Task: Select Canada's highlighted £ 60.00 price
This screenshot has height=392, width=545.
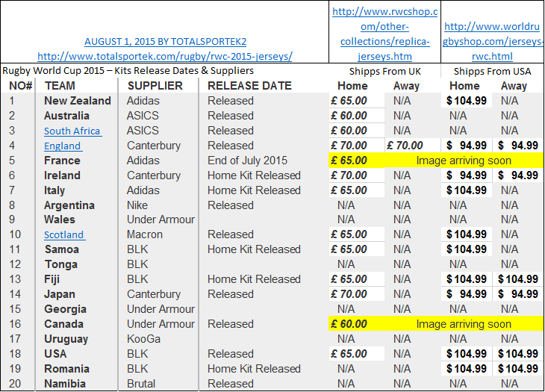Action: (349, 324)
